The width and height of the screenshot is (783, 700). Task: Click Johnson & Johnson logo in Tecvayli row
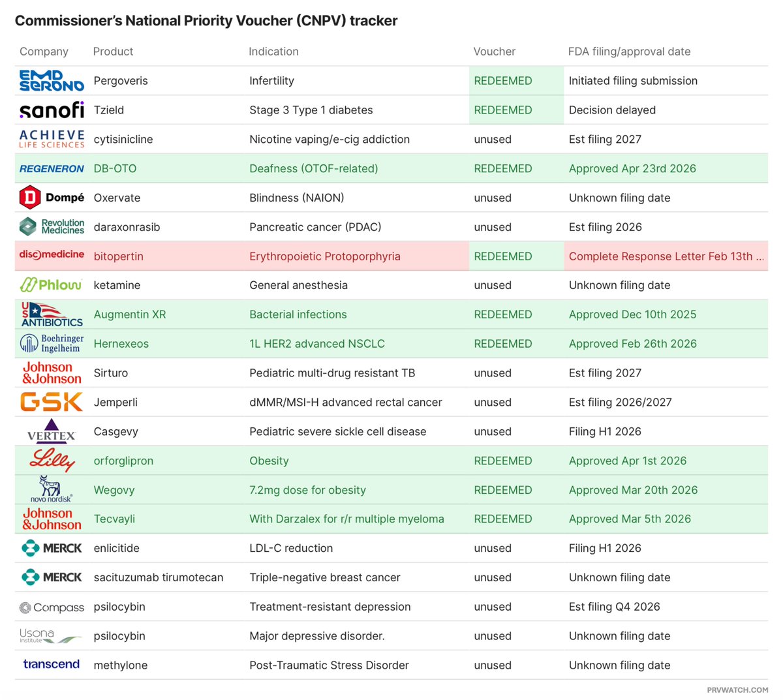52,519
